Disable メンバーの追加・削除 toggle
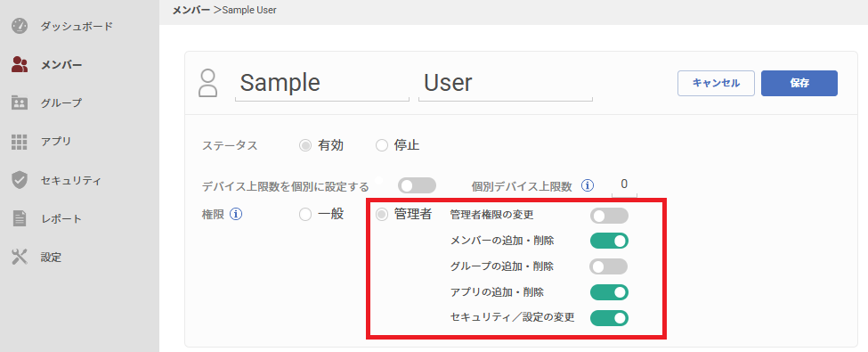The width and height of the screenshot is (868, 352). tap(609, 241)
